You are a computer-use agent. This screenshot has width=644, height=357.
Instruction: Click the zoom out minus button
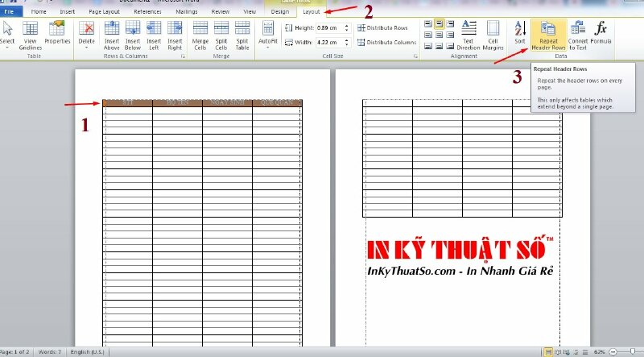point(613,352)
